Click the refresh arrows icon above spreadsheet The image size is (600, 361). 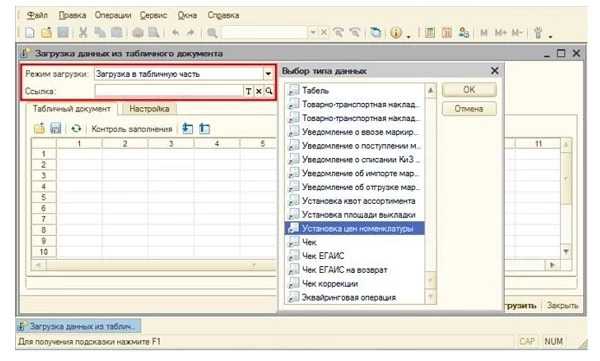coord(76,129)
